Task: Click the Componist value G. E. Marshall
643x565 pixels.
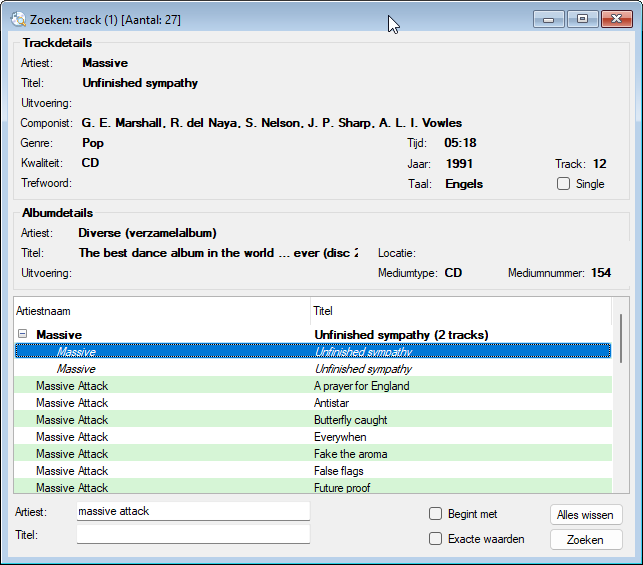Action: click(x=271, y=123)
